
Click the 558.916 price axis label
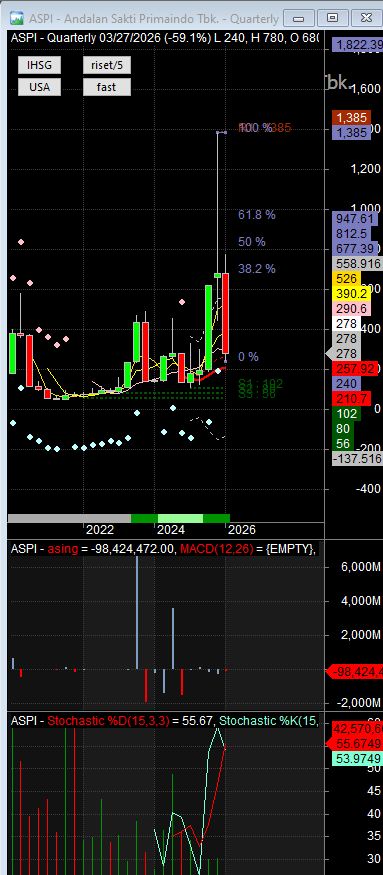[357, 264]
